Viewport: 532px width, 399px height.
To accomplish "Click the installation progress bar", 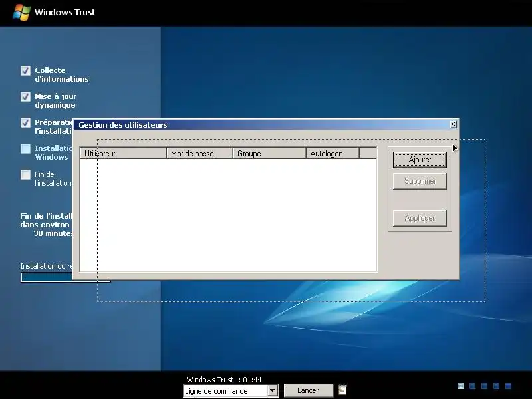I will (65, 277).
